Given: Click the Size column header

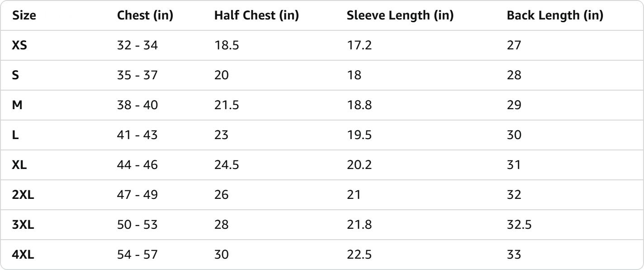Looking at the screenshot, I should coord(24,16).
